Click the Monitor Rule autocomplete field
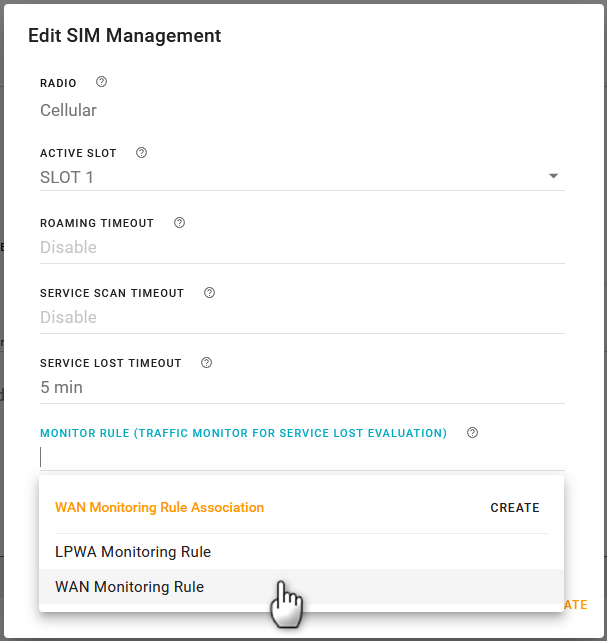 coord(300,457)
